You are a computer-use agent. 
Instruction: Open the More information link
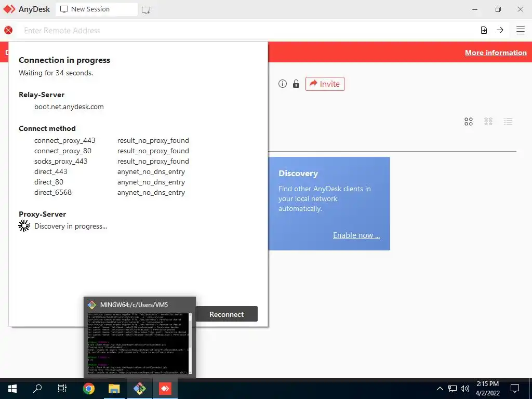[496, 52]
